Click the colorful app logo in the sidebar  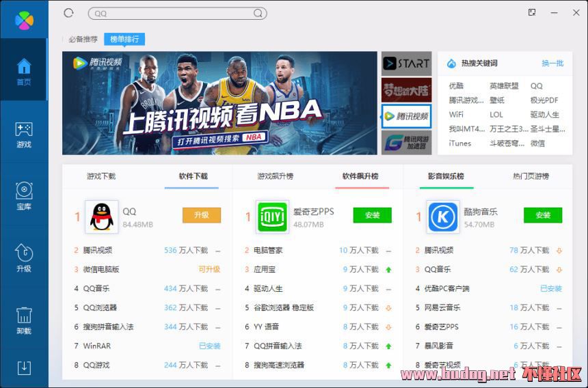click(24, 20)
